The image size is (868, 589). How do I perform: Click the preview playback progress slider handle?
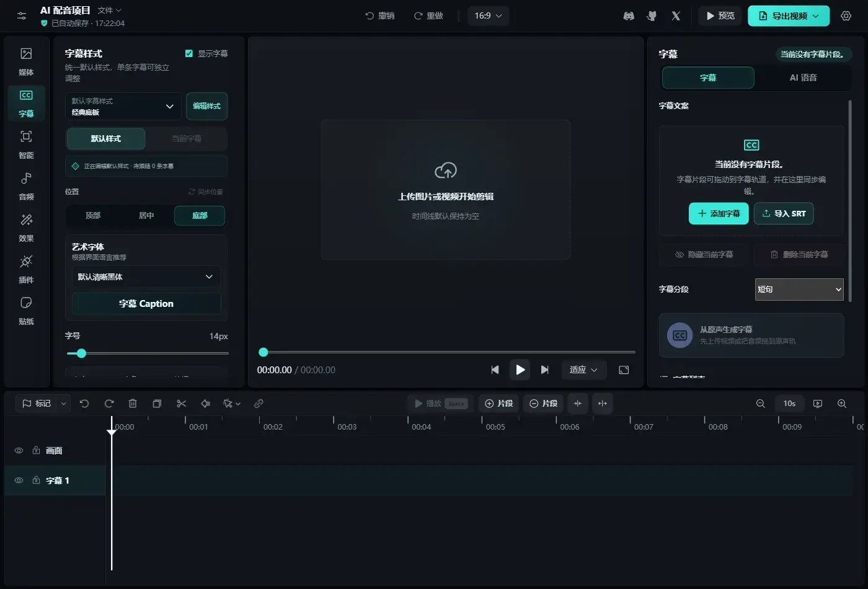[x=263, y=352]
